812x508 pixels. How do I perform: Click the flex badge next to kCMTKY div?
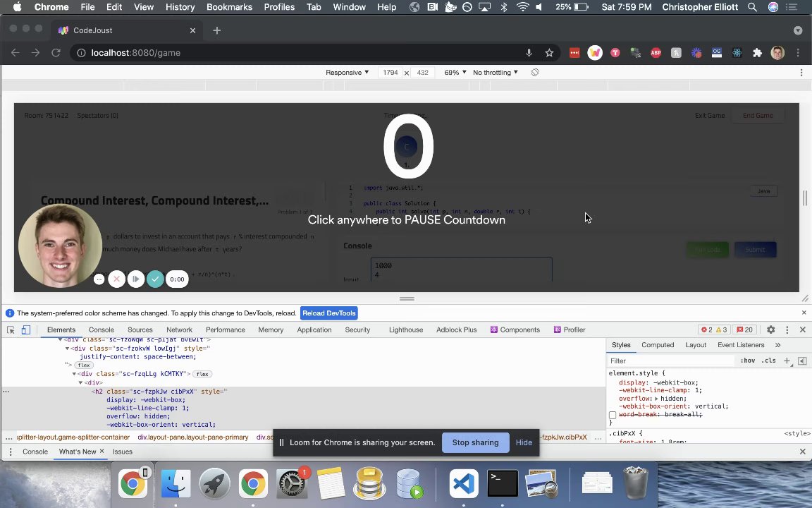tap(202, 374)
